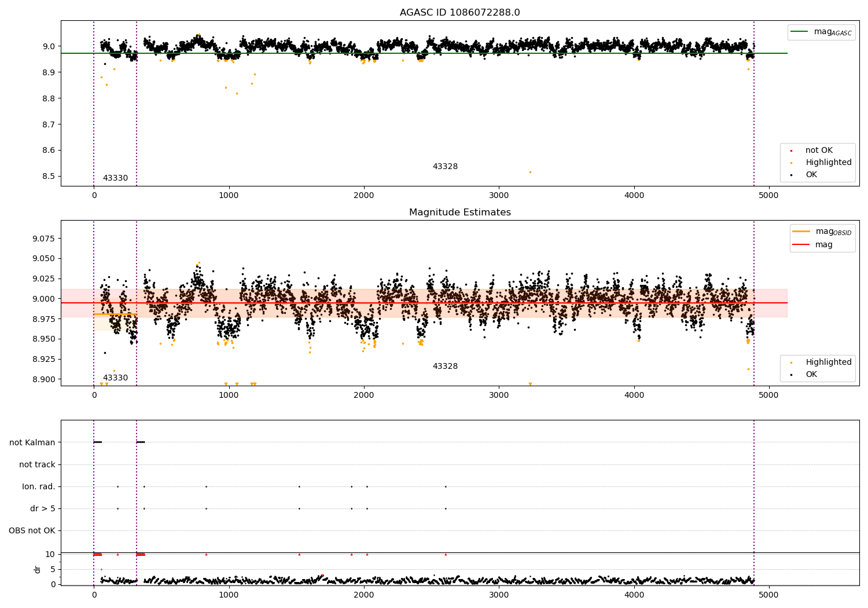Select the "not OK" legend entry
868x608 pixels.
coord(819,151)
